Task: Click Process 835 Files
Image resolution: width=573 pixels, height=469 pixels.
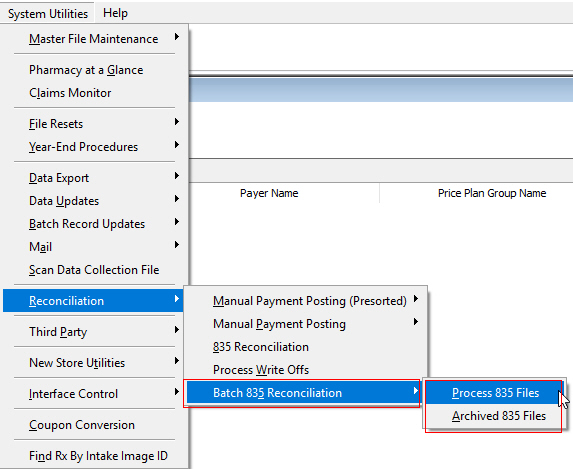Action: pyautogui.click(x=494, y=393)
